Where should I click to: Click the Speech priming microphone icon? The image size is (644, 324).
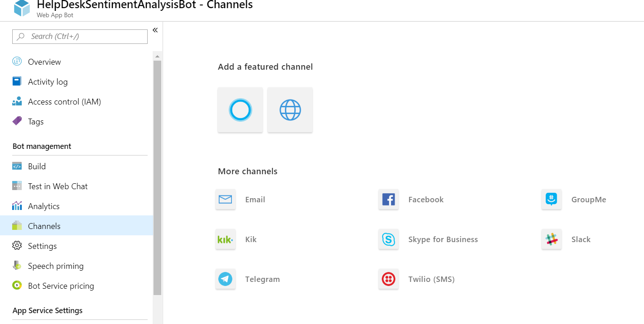[x=17, y=266]
